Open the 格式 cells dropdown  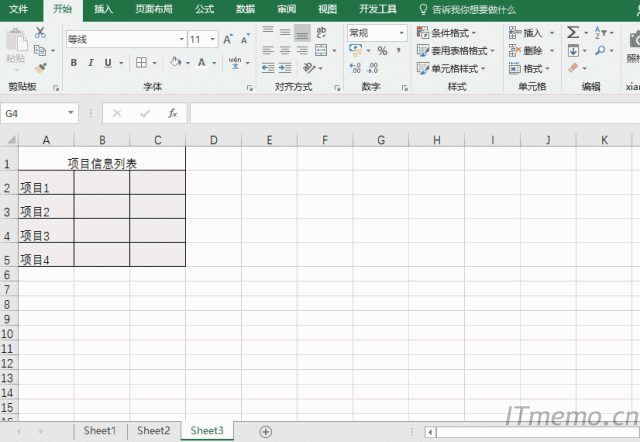pos(547,68)
